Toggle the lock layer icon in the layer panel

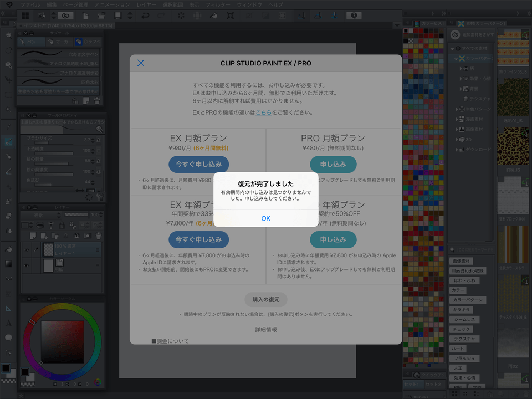click(x=62, y=226)
